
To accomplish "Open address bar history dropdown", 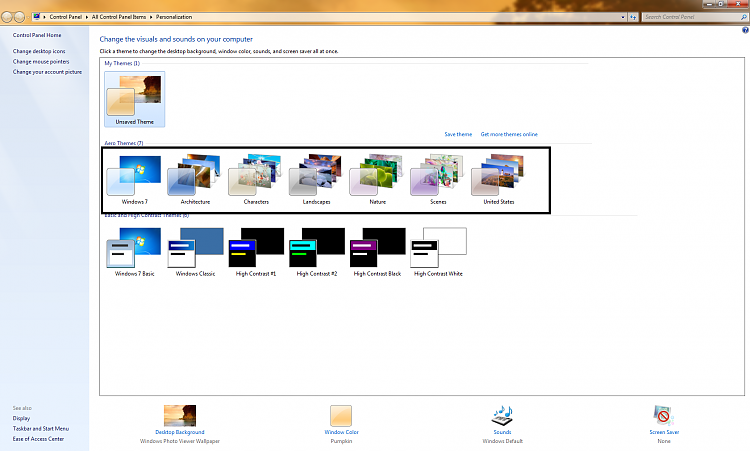I will (623, 17).
